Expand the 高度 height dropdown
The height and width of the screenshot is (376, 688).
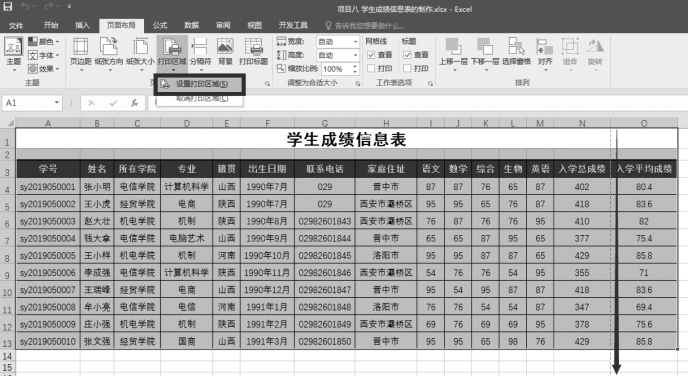tap(355, 55)
